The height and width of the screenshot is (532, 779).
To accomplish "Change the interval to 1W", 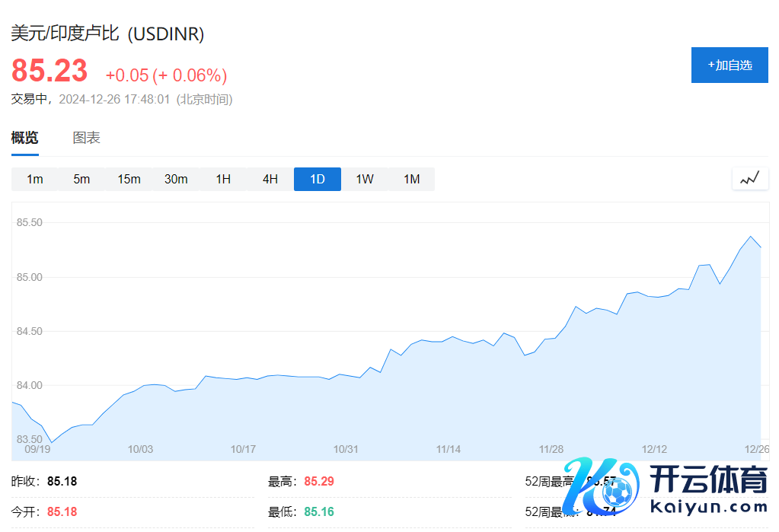I will [x=365, y=179].
